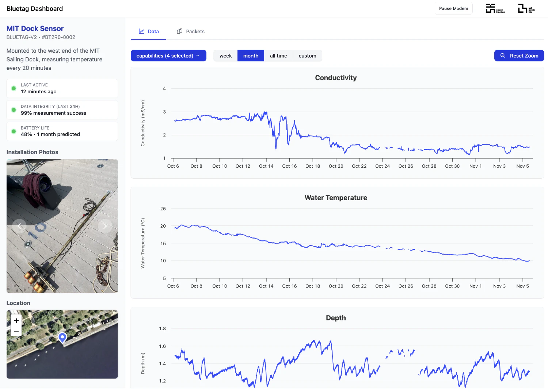This screenshot has width=548, height=392.
Task: Click the line chart icon on Data tab
Action: 141,31
